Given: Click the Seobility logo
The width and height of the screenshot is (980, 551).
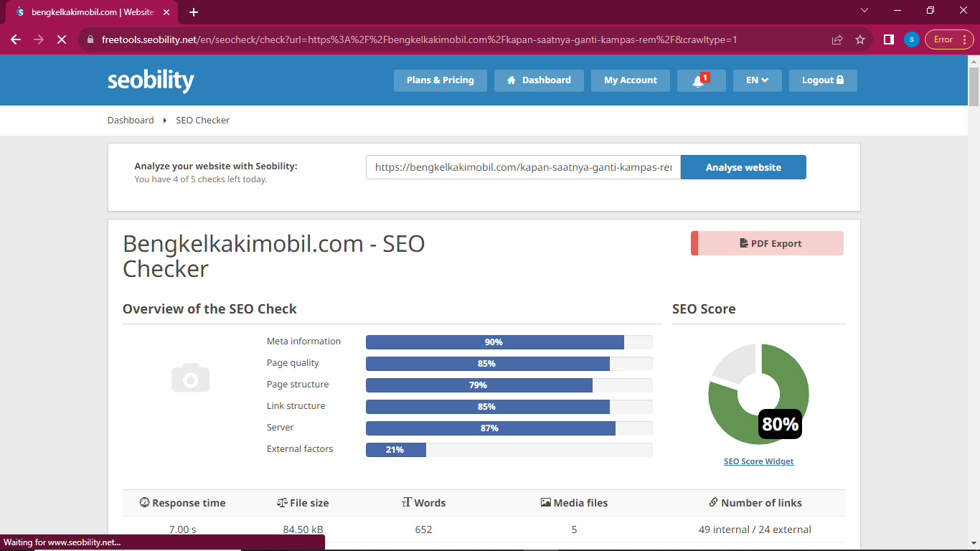Looking at the screenshot, I should (x=151, y=81).
